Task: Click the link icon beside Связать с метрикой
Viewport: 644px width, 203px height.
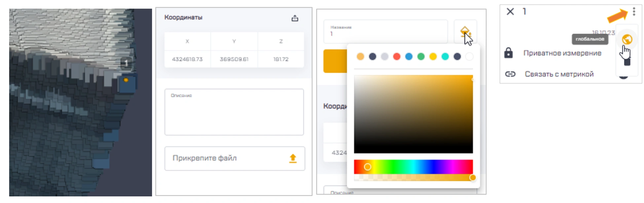Action: (510, 74)
